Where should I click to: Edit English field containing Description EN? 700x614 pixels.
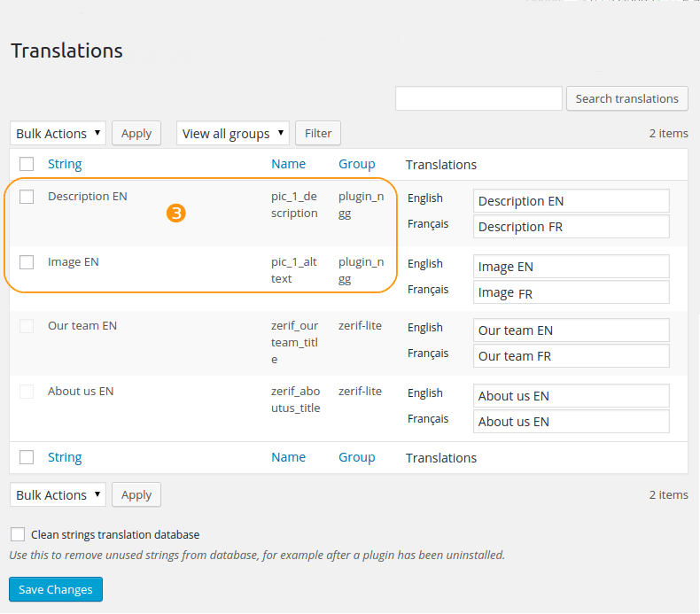point(572,201)
